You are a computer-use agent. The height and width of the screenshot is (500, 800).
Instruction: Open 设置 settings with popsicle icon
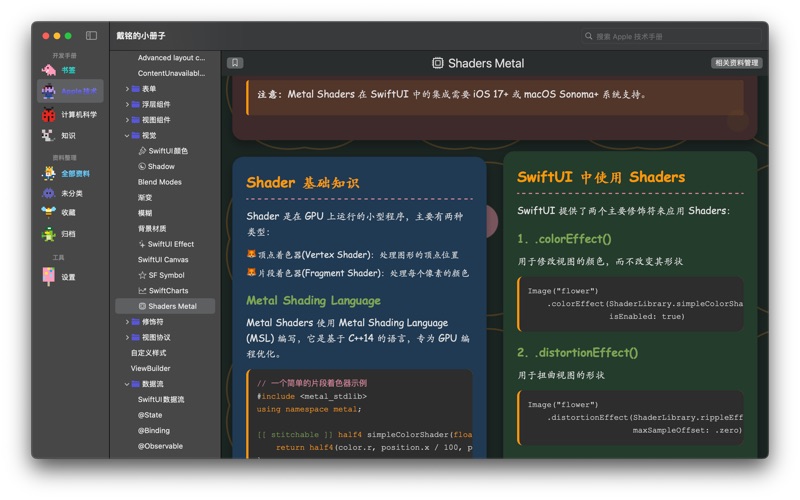[67, 277]
